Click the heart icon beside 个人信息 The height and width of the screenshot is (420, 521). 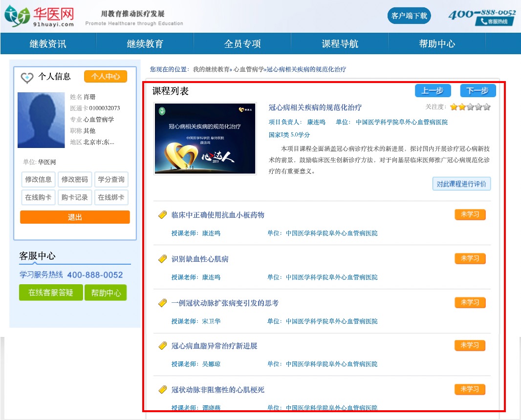[x=27, y=77]
